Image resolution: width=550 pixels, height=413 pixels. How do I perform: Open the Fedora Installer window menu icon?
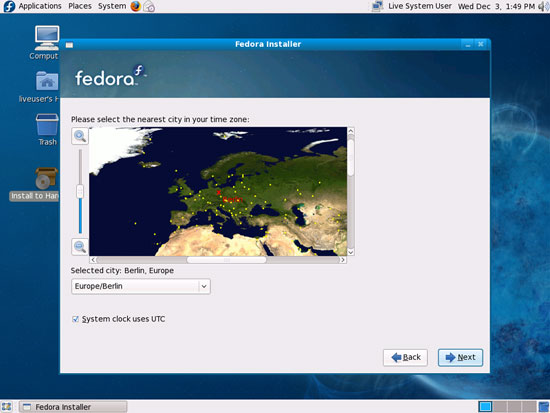click(69, 45)
